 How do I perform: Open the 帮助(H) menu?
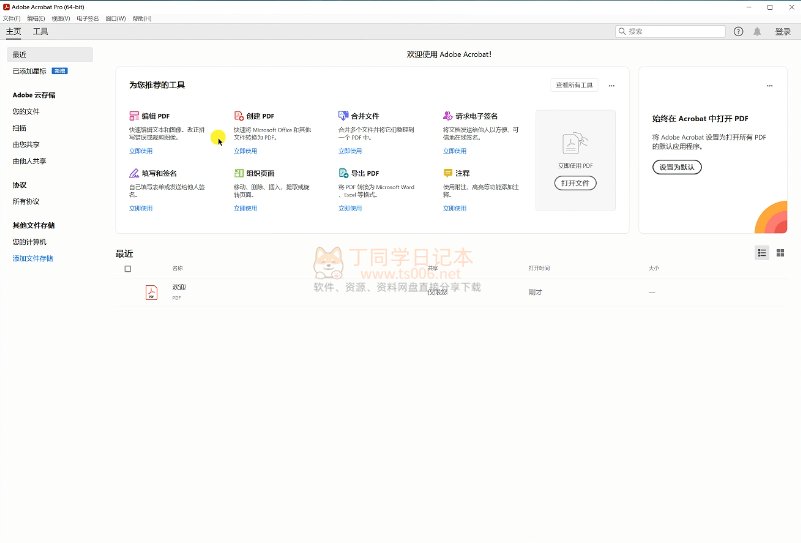click(x=142, y=18)
